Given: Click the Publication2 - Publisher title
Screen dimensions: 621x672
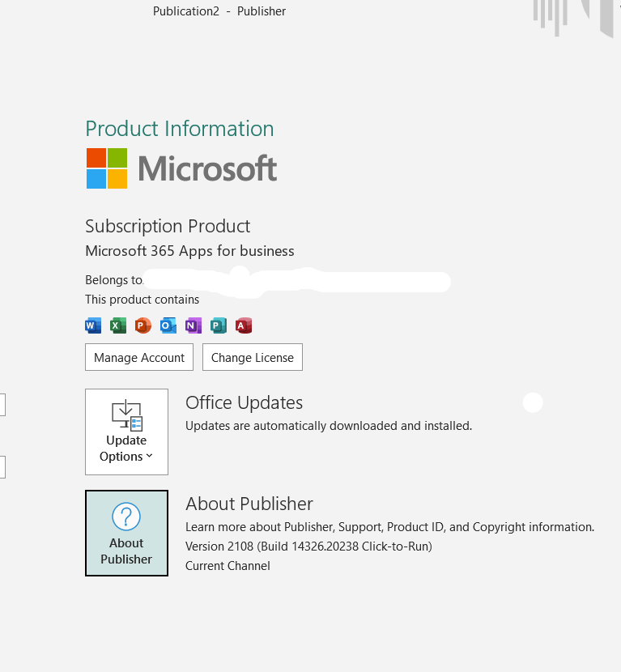Looking at the screenshot, I should click(x=219, y=11).
